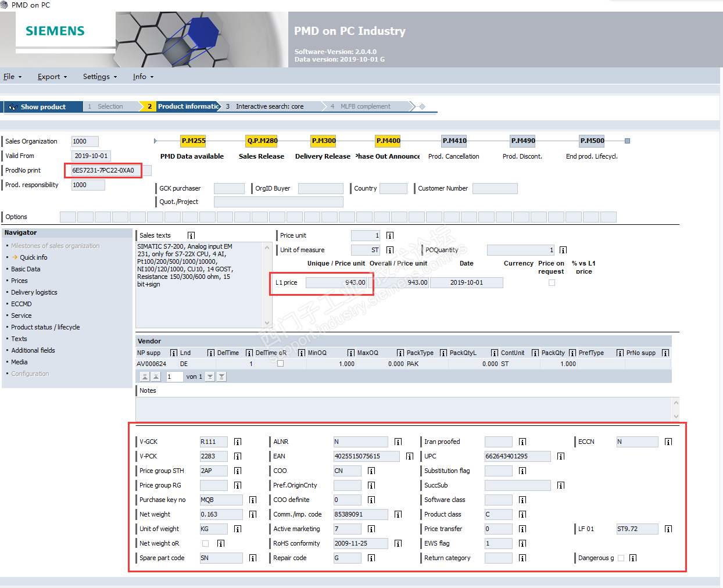Switch to Interactive search: core tab
This screenshot has height=588, width=723.
pos(270,106)
